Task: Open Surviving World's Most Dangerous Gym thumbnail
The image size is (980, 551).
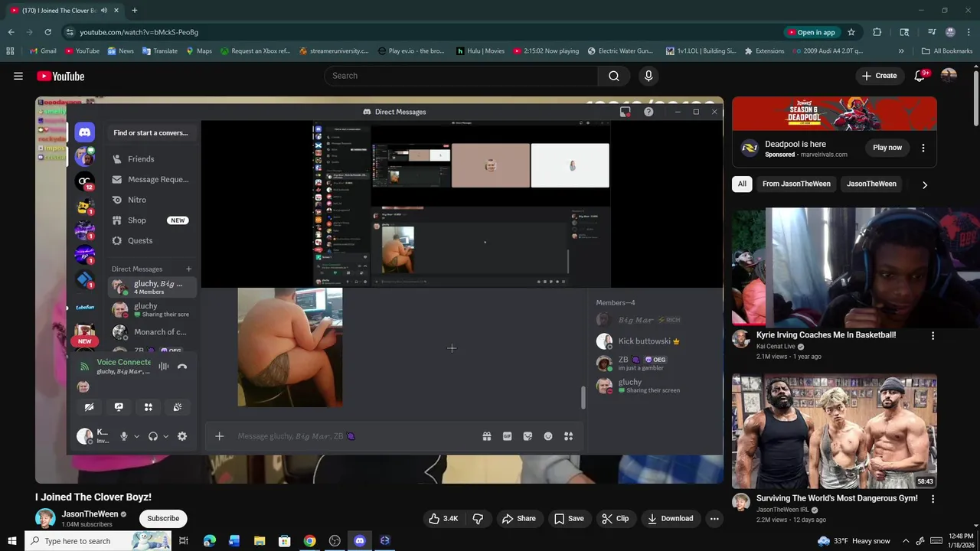Action: [834, 431]
